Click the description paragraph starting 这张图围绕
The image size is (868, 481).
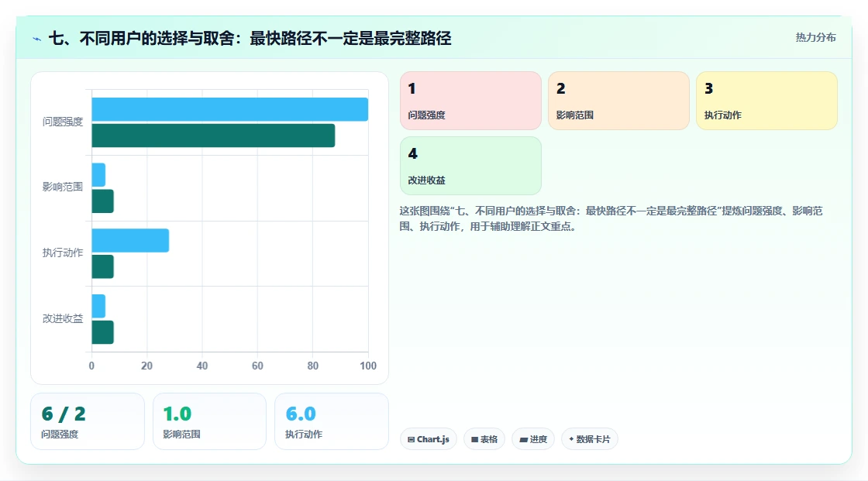611,218
